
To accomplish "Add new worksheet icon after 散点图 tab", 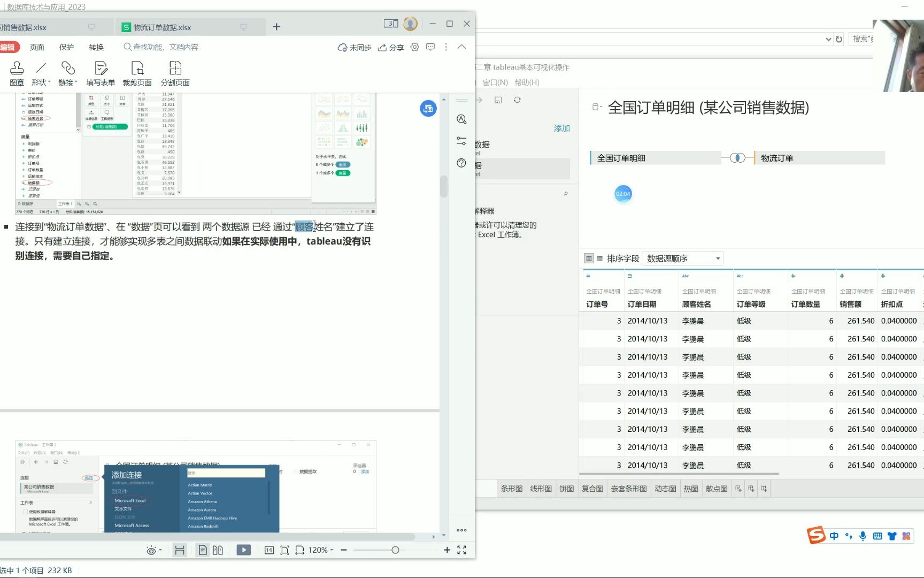I will [738, 489].
